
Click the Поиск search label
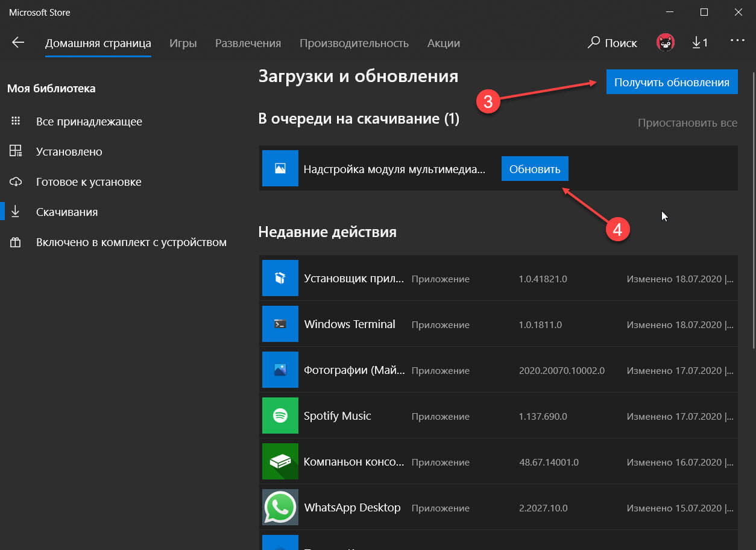point(621,43)
